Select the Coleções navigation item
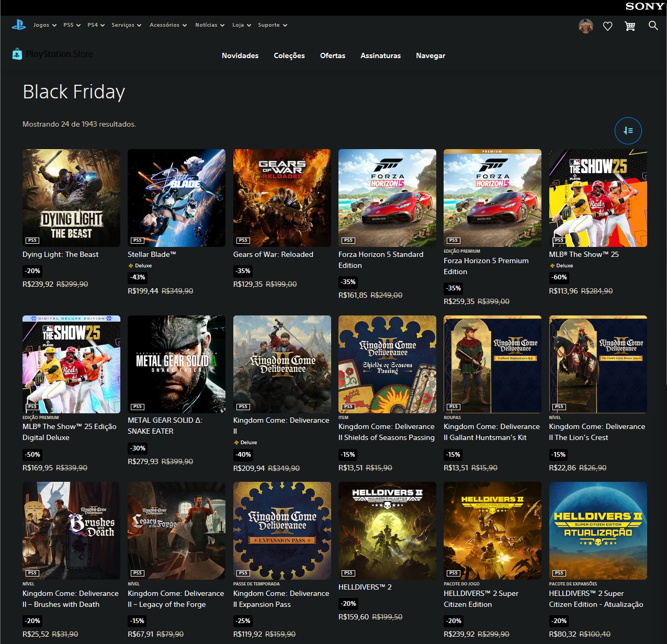This screenshot has width=667, height=644. 289,55
